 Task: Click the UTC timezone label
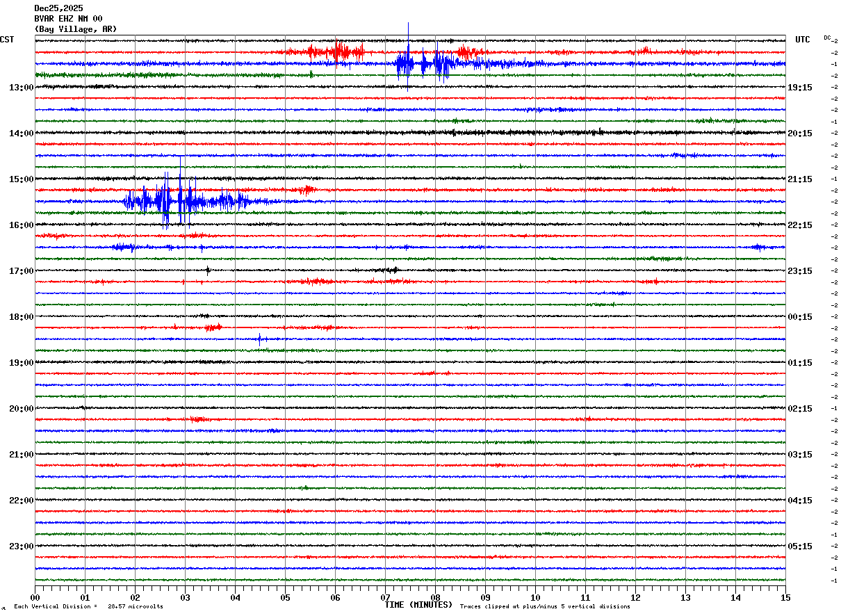coord(803,40)
